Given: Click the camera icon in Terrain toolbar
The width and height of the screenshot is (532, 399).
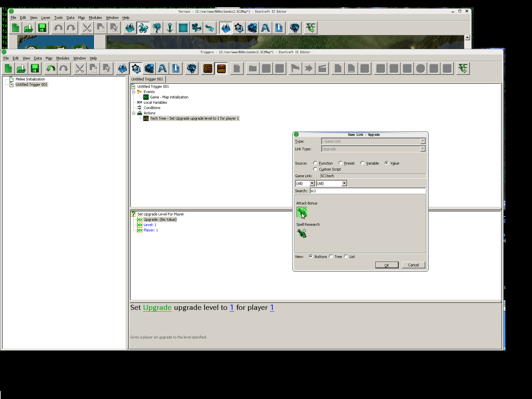Looking at the screenshot, I should pos(197,28).
